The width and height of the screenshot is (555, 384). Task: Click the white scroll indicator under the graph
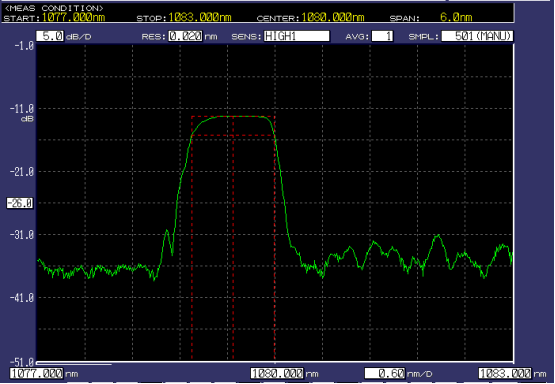pos(74,363)
